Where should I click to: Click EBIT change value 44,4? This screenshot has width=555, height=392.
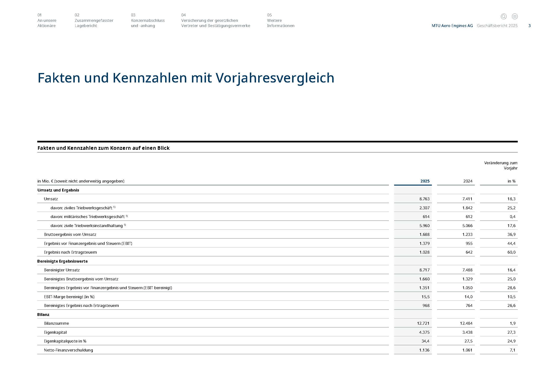(x=511, y=243)
